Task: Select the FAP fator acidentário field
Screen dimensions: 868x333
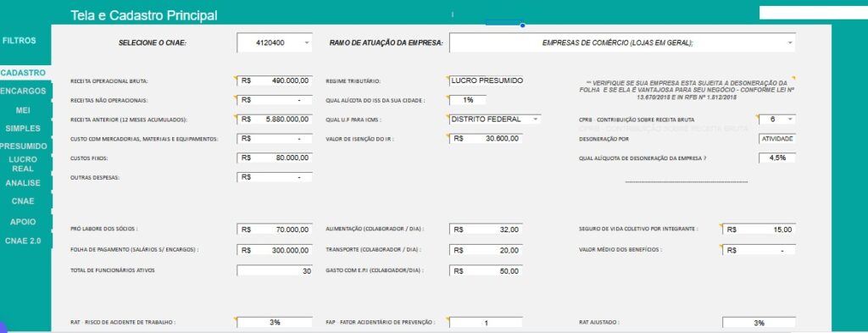Action: pyautogui.click(x=486, y=323)
